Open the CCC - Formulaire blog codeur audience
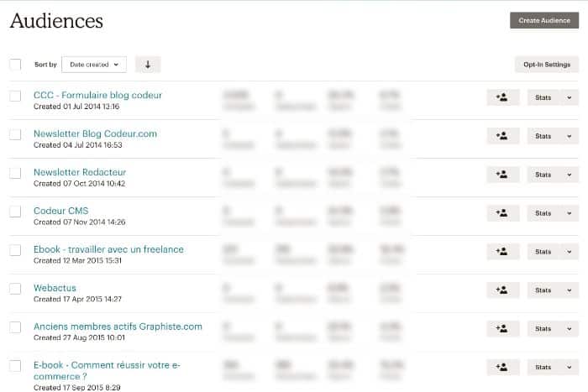The image size is (588, 392). tap(97, 95)
